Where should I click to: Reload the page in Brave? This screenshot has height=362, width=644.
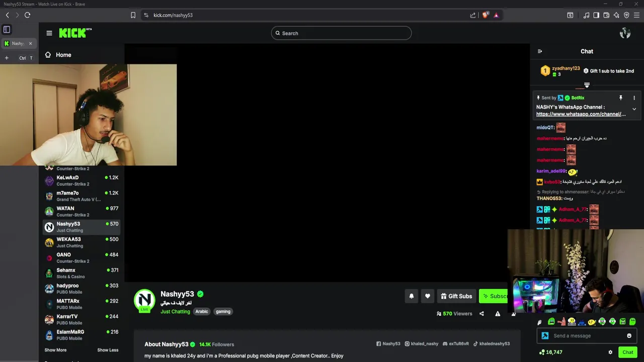(27, 15)
